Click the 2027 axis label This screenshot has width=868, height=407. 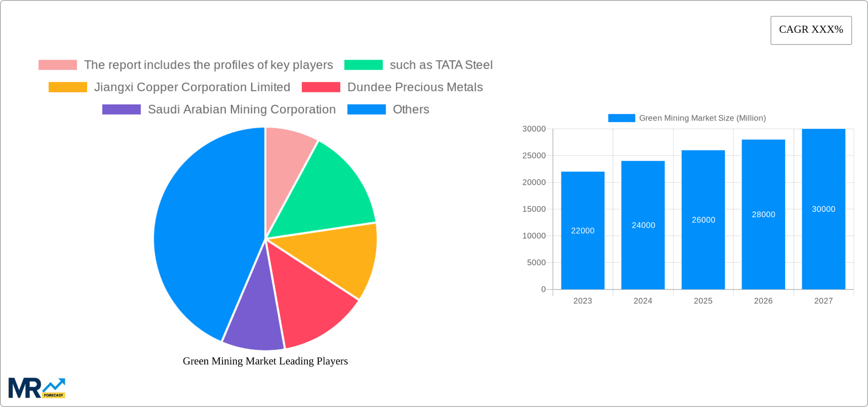tap(823, 301)
